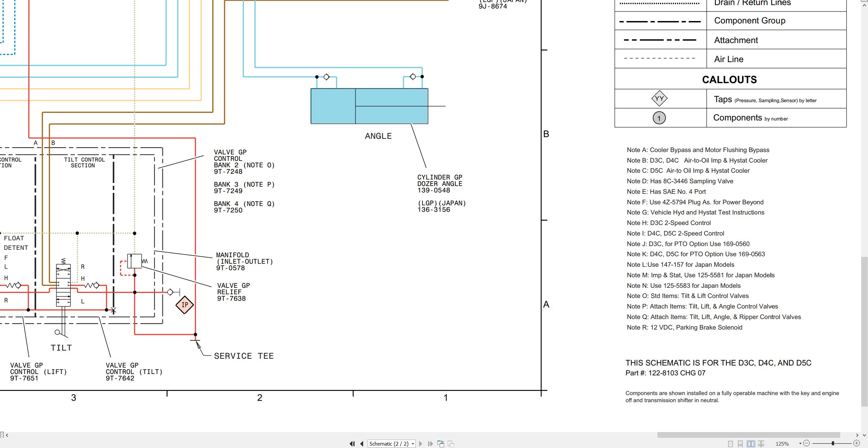Click the numbered component circle in legend
This screenshot has height=448, width=868.
pos(659,118)
